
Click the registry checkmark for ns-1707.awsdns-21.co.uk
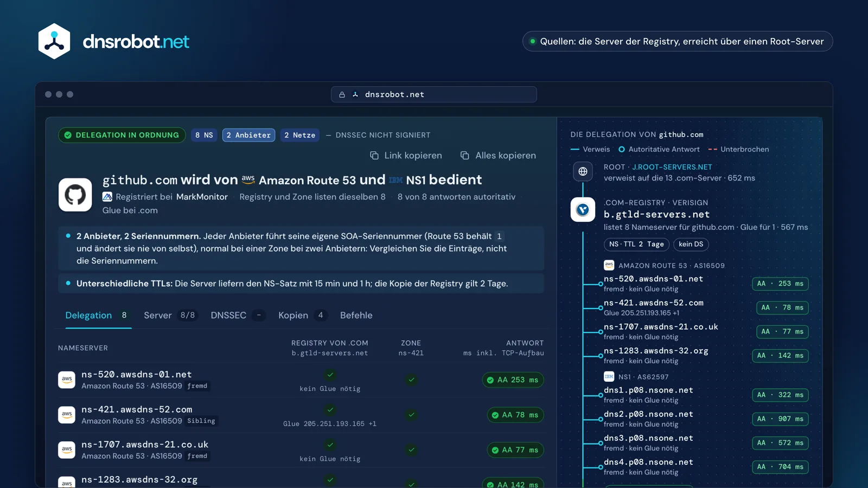point(330,445)
